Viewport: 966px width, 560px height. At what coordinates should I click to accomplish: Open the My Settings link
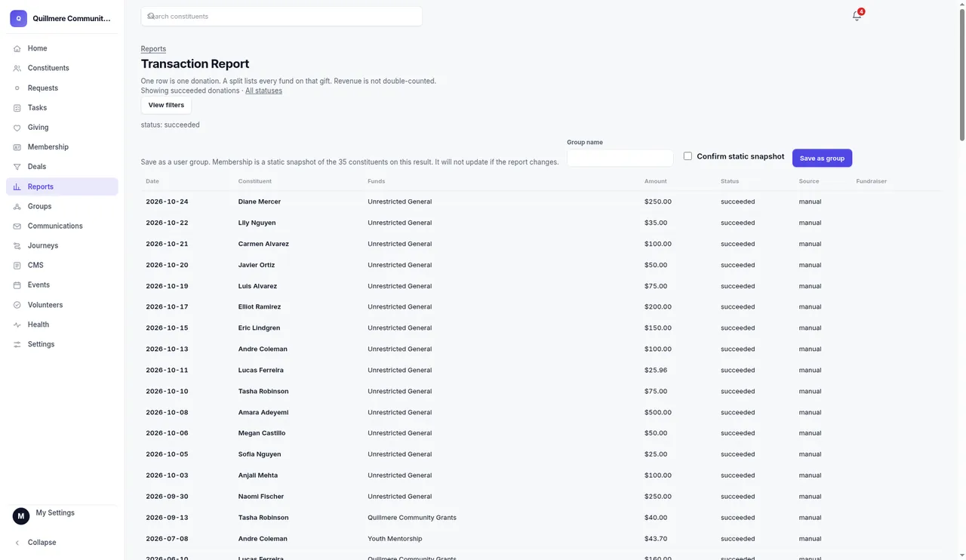(55, 512)
